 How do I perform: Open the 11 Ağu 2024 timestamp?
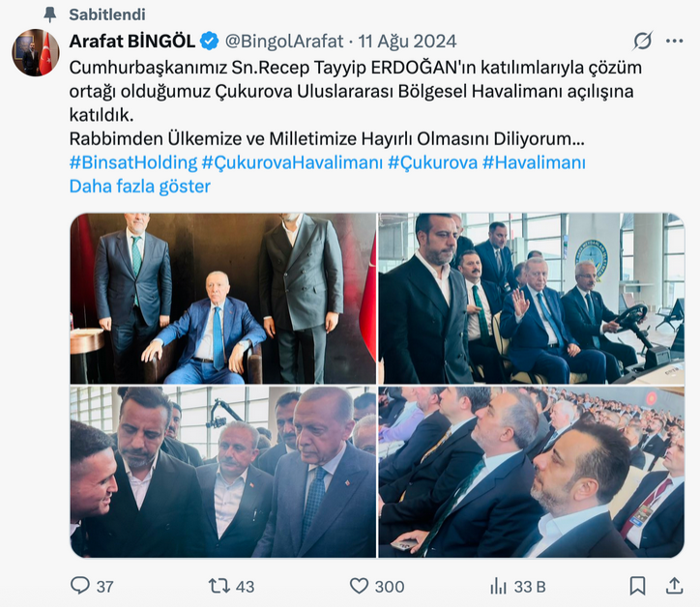(407, 41)
